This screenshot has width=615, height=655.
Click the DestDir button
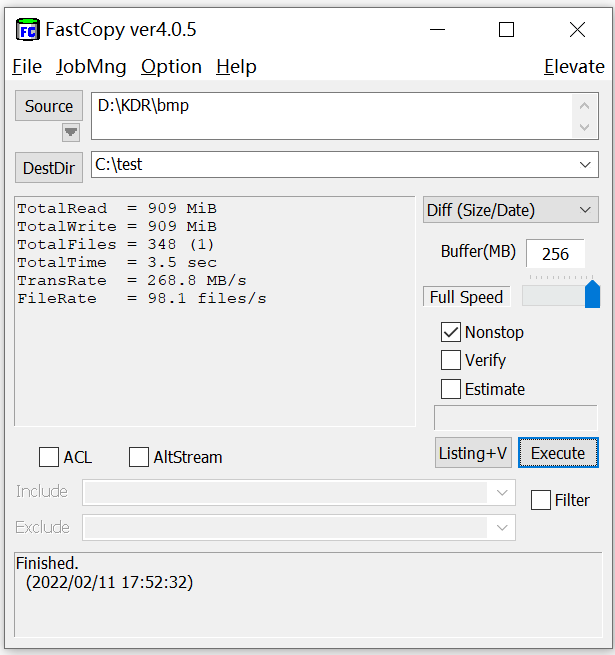[49, 168]
